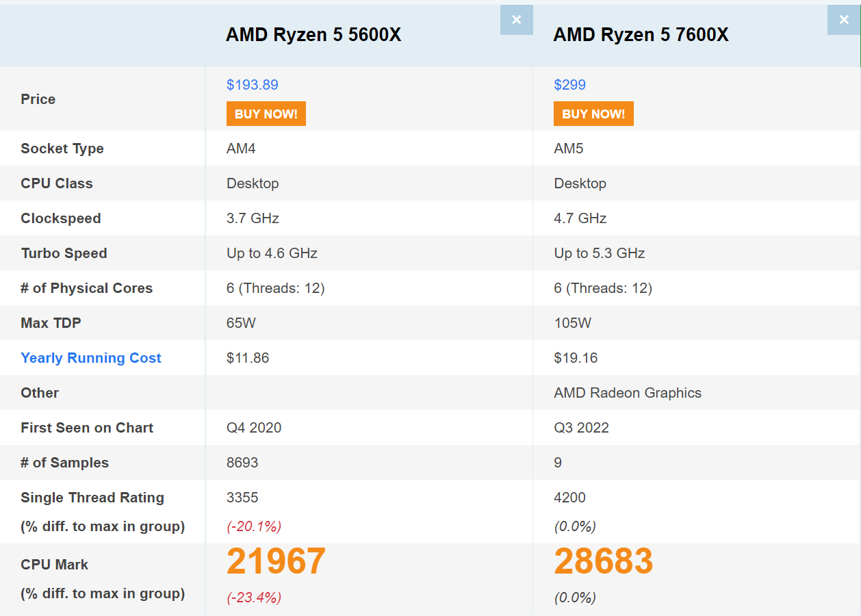Click the AM4 socket value
The image size is (861, 616).
241,149
